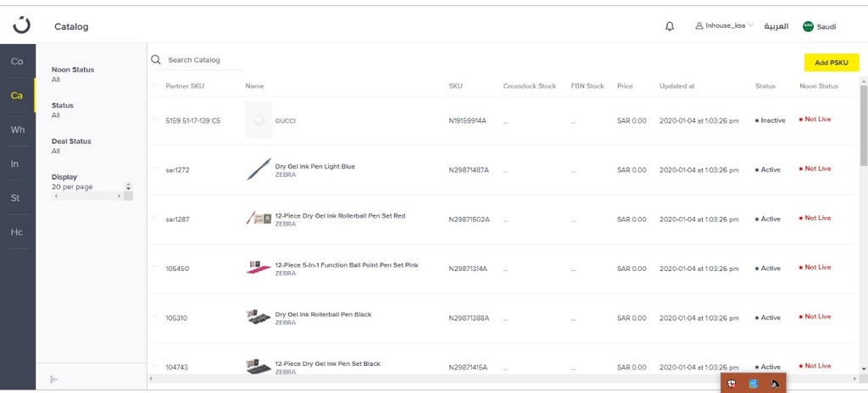Click the Display box horizontal scrollbar

[x=87, y=196]
